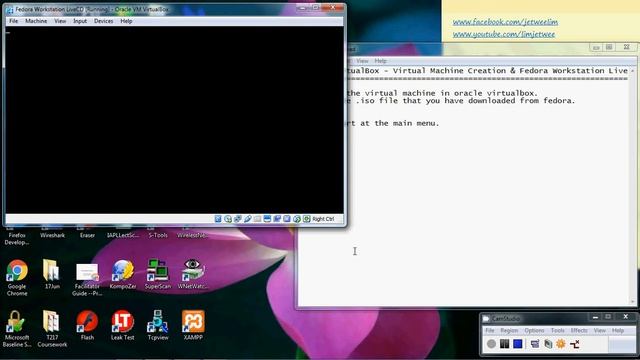The width and height of the screenshot is (640, 360).
Task: Click the Toggle View icon in CamStudio toolbar
Action: [535, 344]
